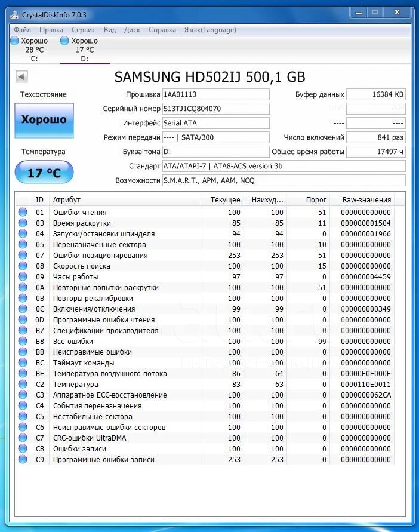Image resolution: width=419 pixels, height=532 pixels.
Task: Click the Число включений 841 раз field
Action: [375, 137]
